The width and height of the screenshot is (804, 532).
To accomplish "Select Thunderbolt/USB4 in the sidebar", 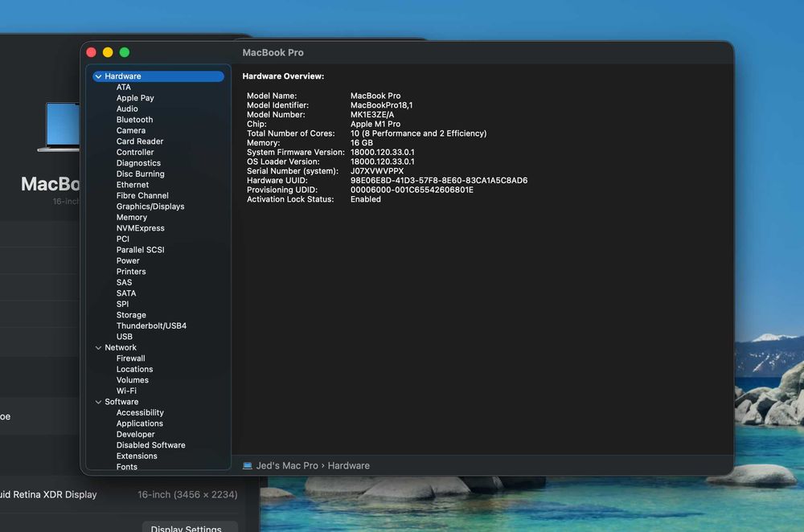I will (x=151, y=325).
